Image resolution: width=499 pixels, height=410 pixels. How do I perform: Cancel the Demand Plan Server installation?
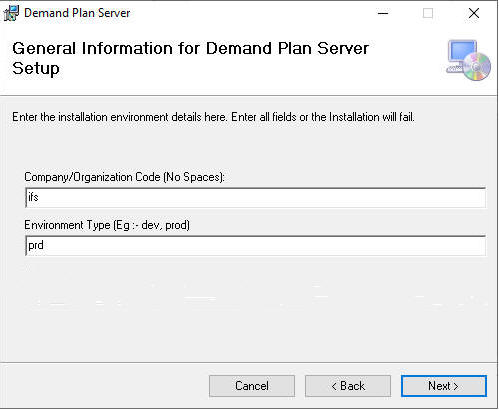pos(252,386)
